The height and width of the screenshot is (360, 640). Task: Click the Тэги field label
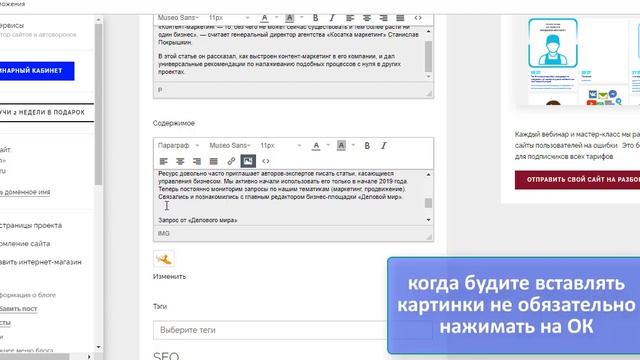point(160,307)
